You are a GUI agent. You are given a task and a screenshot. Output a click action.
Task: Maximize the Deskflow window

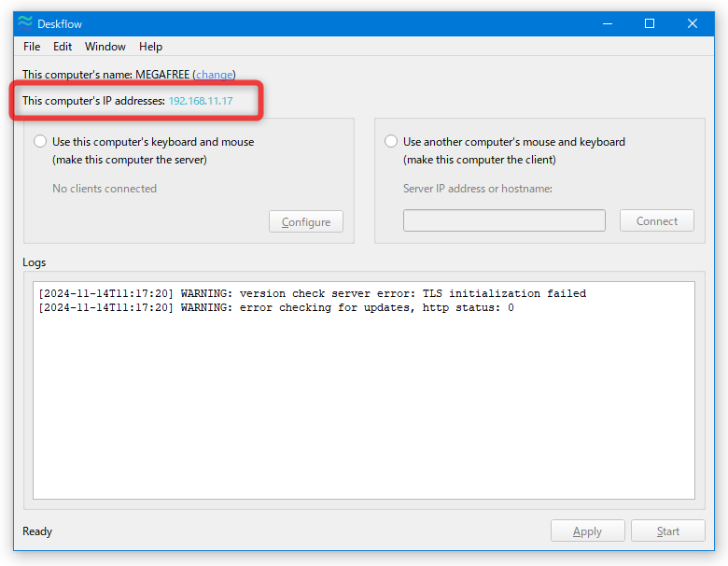650,23
